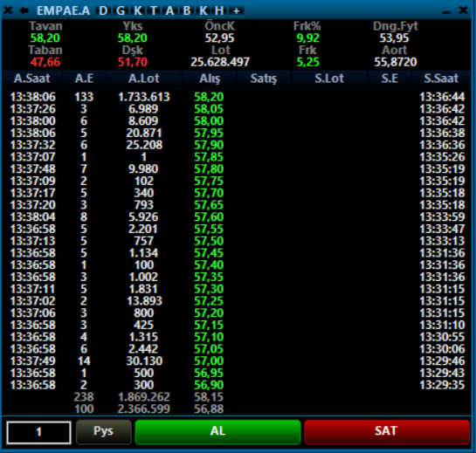Click the red SAT sell button
This screenshot has height=453, width=476.
(x=386, y=431)
